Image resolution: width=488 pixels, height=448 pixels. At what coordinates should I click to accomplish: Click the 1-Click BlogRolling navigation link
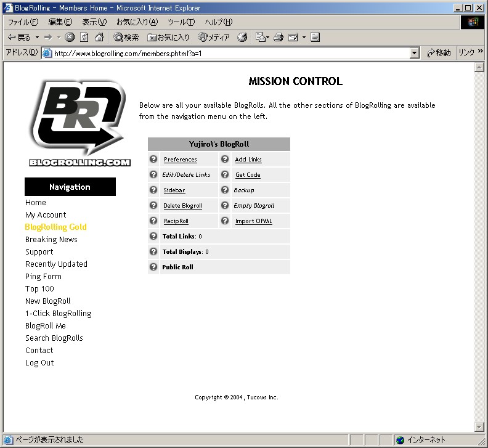coord(59,314)
